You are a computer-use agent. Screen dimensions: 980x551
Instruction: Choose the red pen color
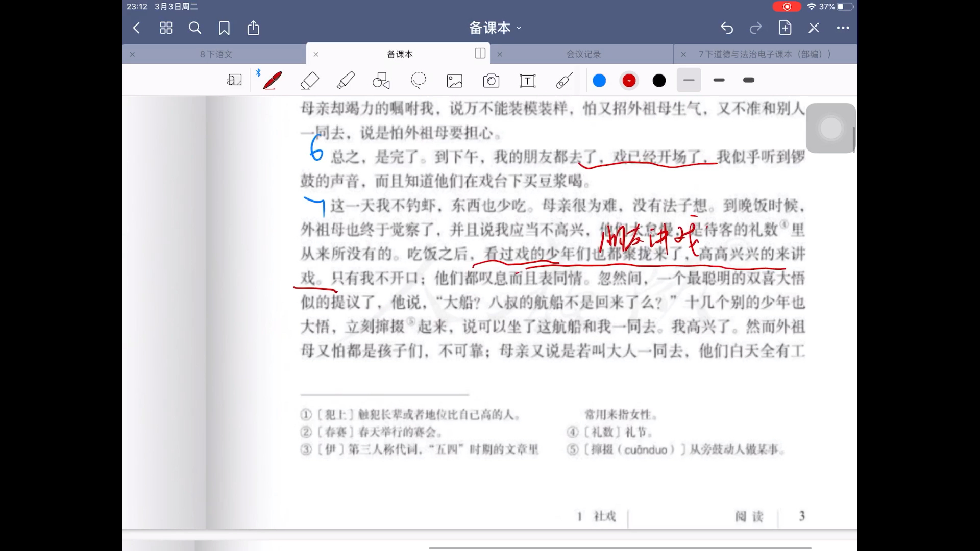629,81
